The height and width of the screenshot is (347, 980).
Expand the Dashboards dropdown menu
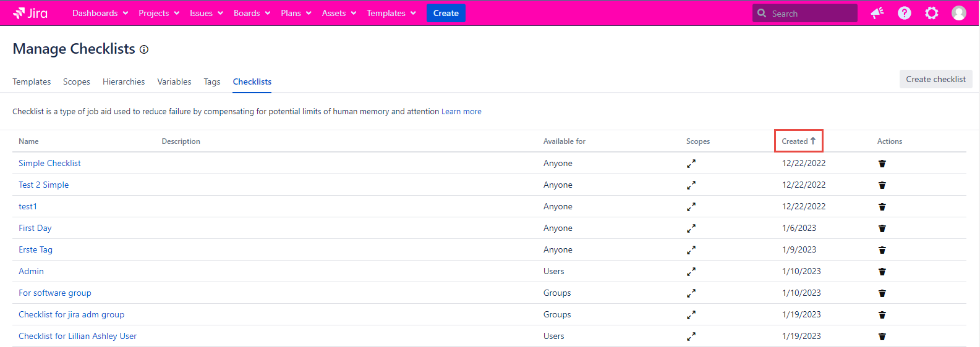100,13
